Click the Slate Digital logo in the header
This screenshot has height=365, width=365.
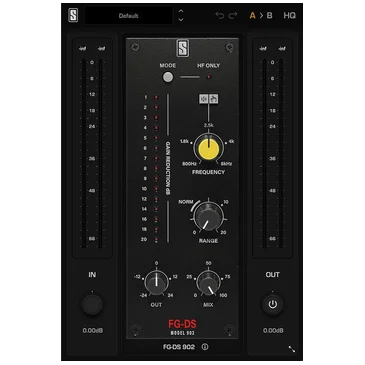pyautogui.click(x=73, y=15)
